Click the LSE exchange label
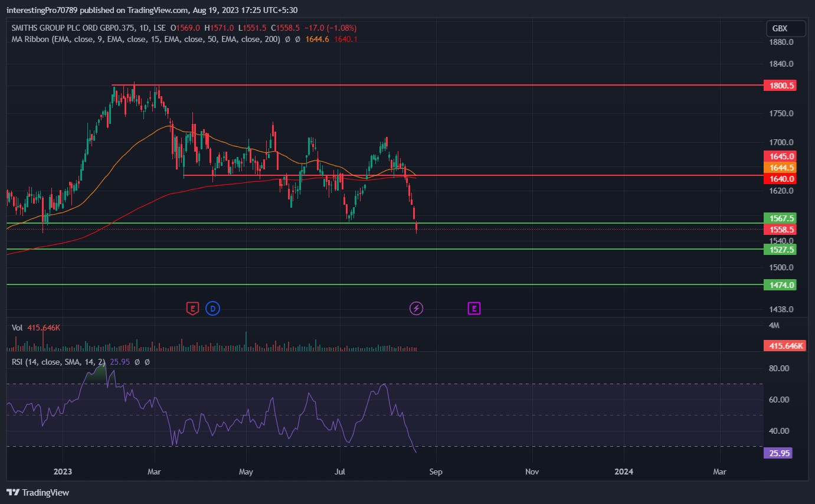Viewport: 815px width, 504px height. pos(160,28)
